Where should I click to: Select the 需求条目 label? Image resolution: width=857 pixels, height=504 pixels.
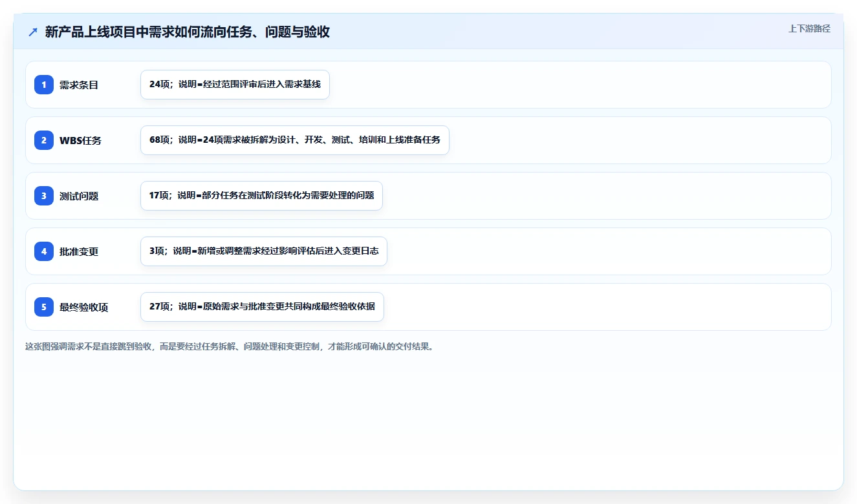coord(79,85)
